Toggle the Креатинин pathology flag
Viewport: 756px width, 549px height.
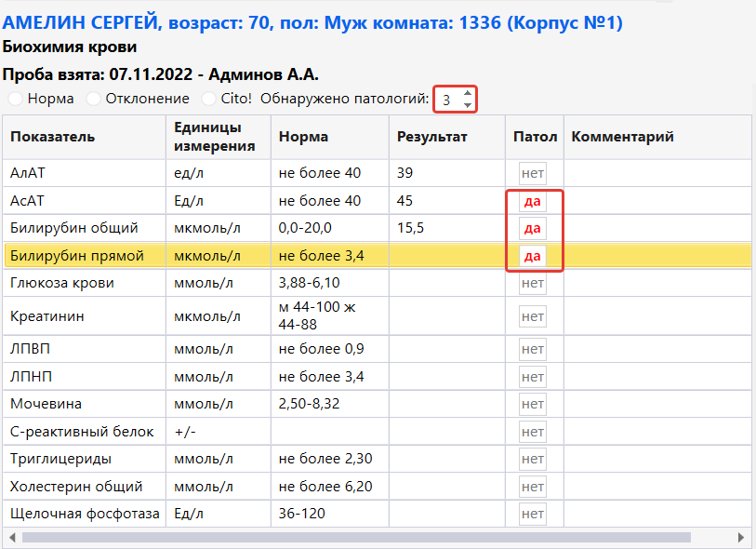coord(533,316)
